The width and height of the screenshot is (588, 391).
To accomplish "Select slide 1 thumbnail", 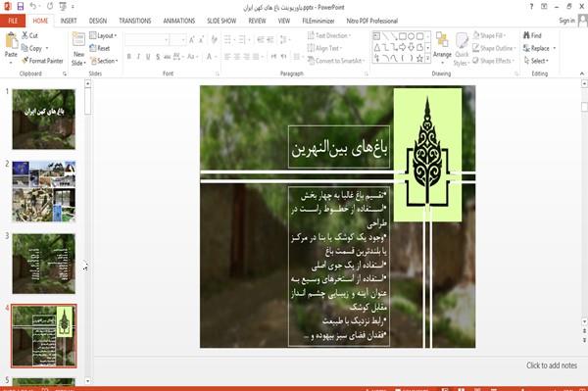I will click(x=44, y=119).
